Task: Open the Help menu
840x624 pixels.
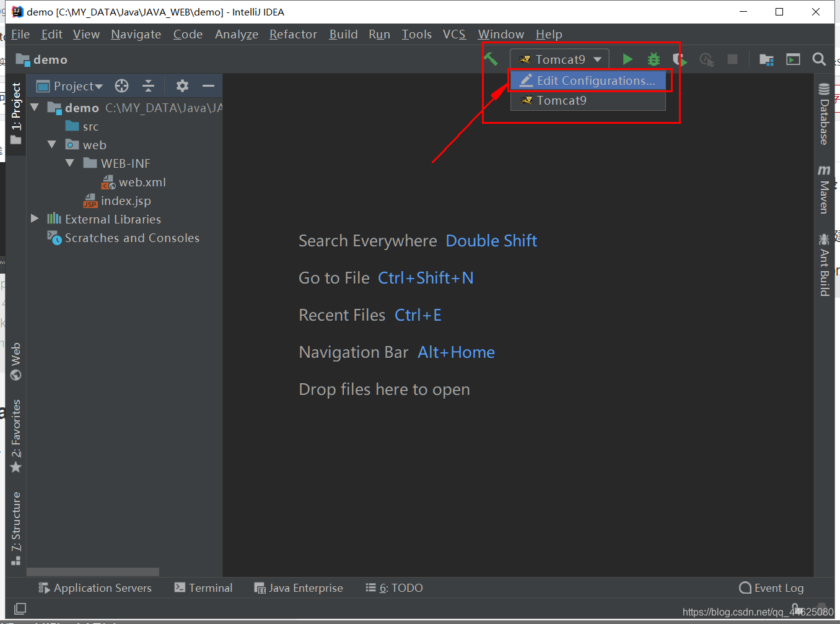Action: pos(549,35)
